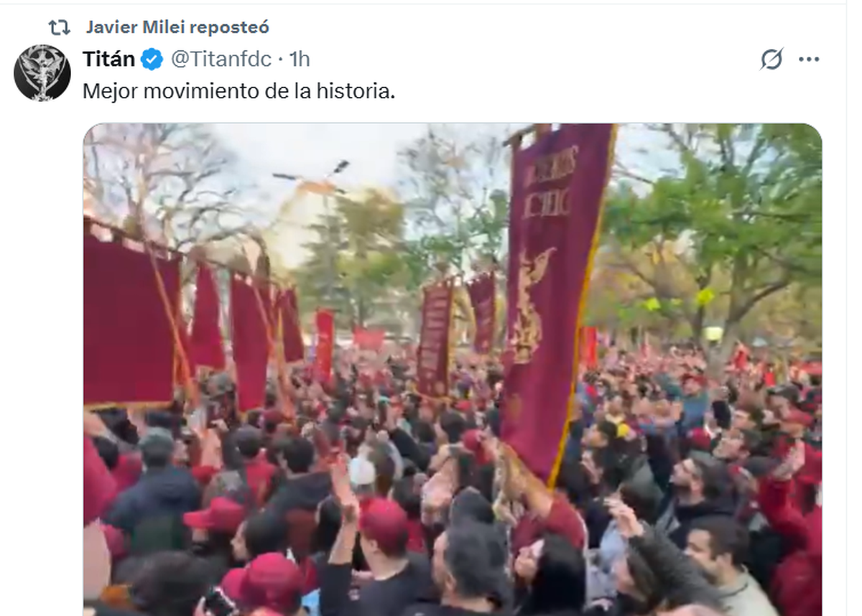Open the 'Javier Milei reposteó' link
862x616 pixels.
177,28
